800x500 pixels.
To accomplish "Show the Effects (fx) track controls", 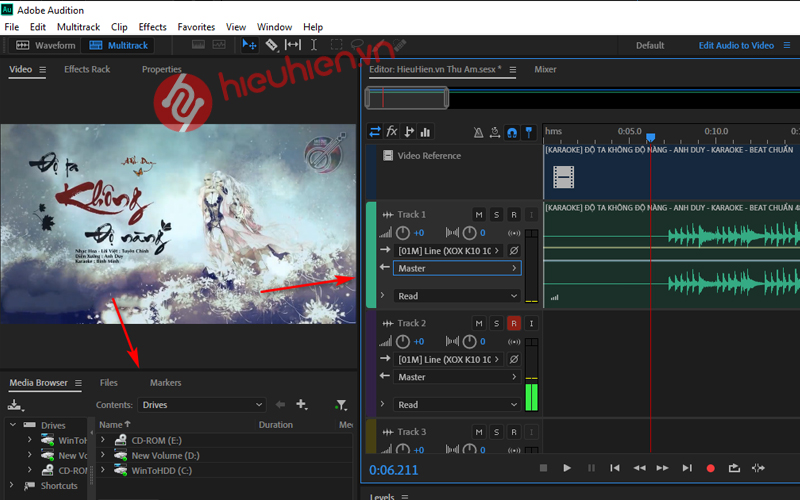I will [x=392, y=132].
